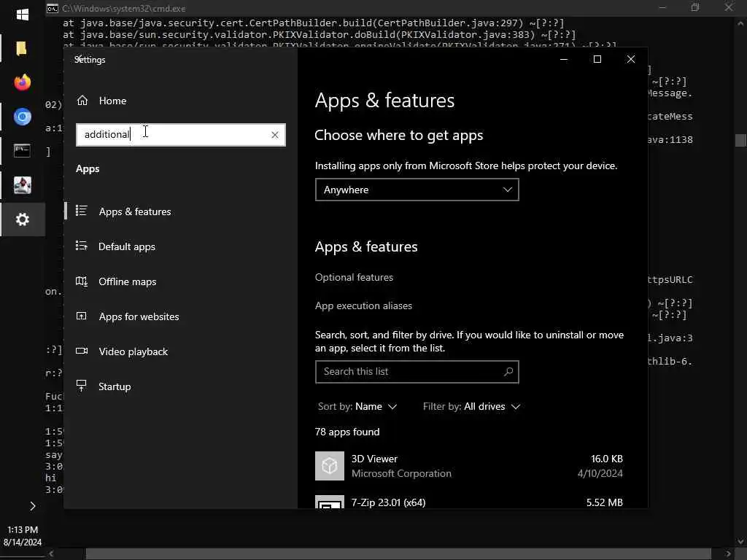
Task: Open the blue Chromium browser taskbar icon
Action: click(x=23, y=117)
